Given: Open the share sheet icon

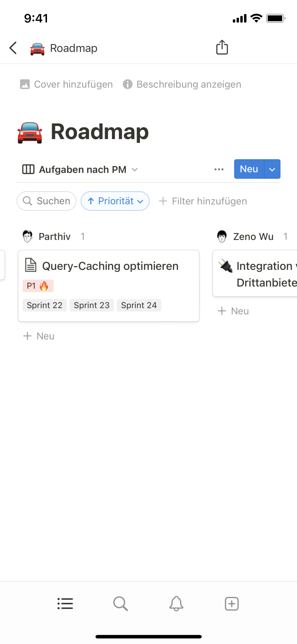Looking at the screenshot, I should 222,48.
